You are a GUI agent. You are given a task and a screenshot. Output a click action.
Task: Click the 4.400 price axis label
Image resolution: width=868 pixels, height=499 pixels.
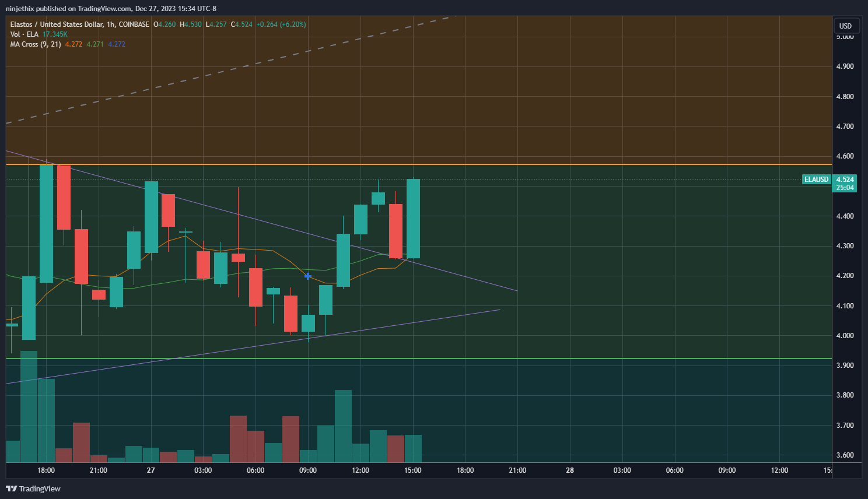pos(845,216)
